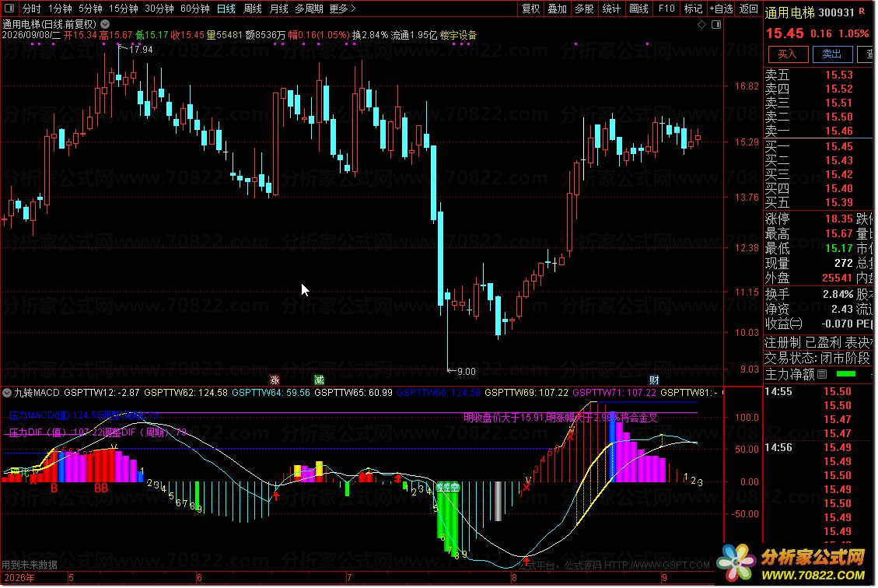
Task: Open the 通用电梯 chart title dropdown arrow
Action: coord(105,24)
